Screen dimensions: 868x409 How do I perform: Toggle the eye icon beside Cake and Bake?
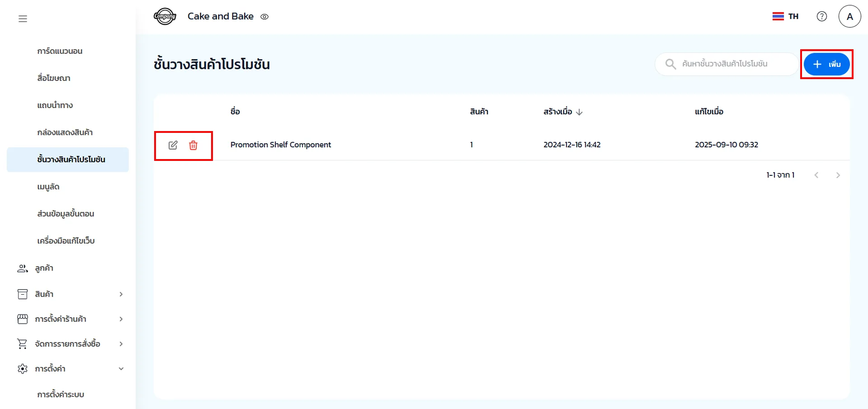pos(264,17)
